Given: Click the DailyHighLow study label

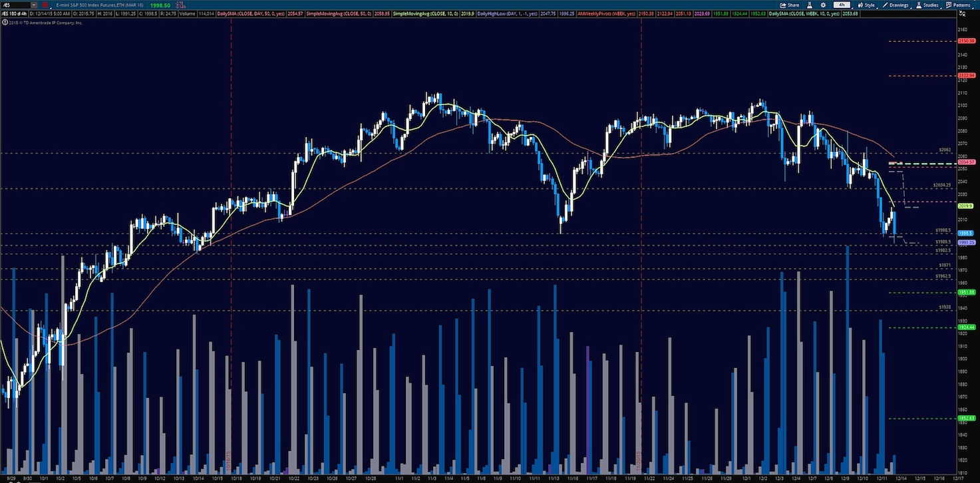Looking at the screenshot, I should pos(506,14).
